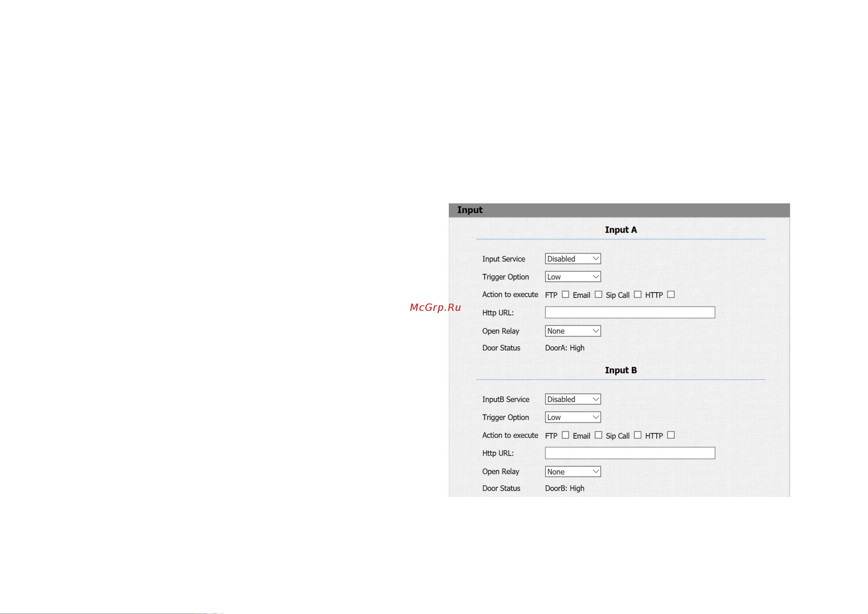The width and height of the screenshot is (868, 614).
Task: Open the Input B Trigger Option dropdown
Action: coord(573,417)
